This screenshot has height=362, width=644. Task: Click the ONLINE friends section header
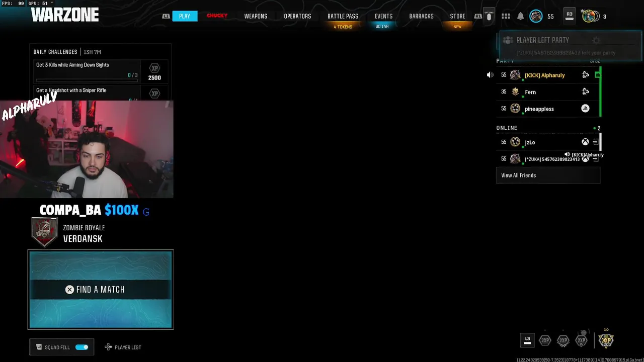(x=507, y=128)
